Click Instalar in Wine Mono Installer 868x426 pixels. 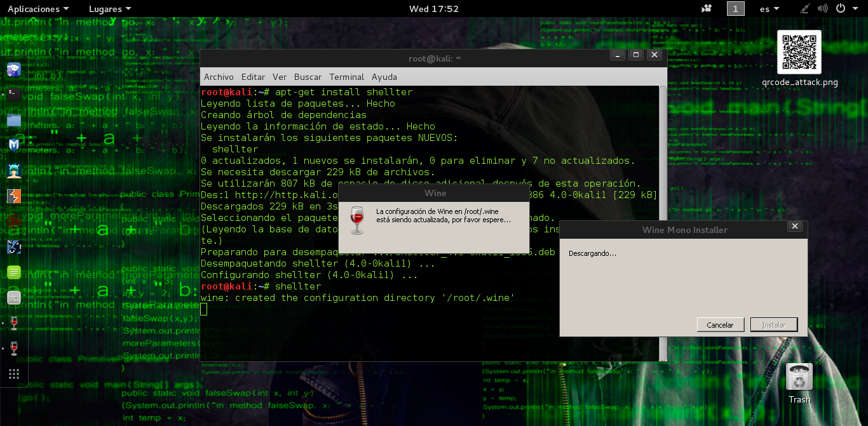click(x=774, y=324)
